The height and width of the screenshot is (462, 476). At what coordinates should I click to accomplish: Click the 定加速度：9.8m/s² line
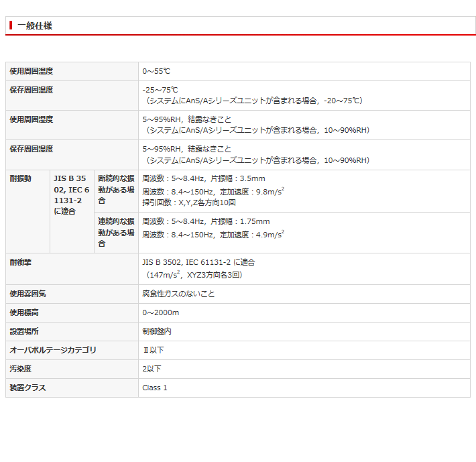(213, 192)
